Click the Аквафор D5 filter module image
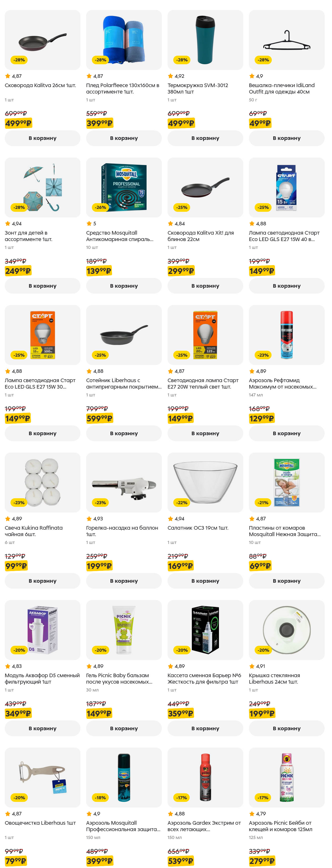This screenshot has width=332, height=868. [x=42, y=630]
